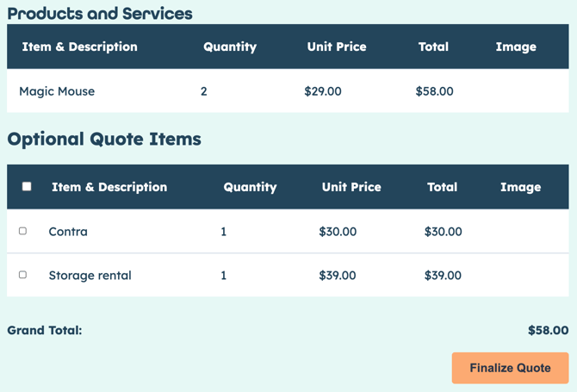
Task: Click the Contra $30.00 unit price
Action: click(338, 232)
